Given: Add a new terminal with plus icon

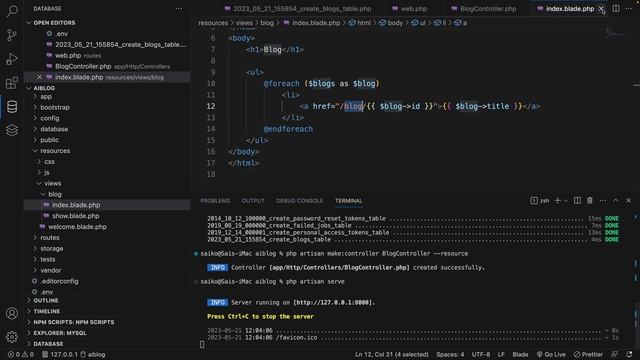Looking at the screenshot, I should [557, 200].
